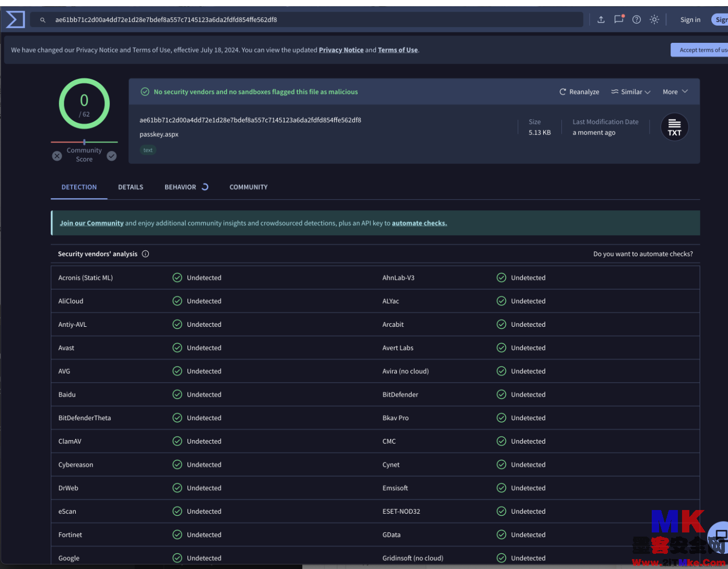The width and height of the screenshot is (728, 569).
Task: Click the file hash text in summary
Action: point(250,120)
